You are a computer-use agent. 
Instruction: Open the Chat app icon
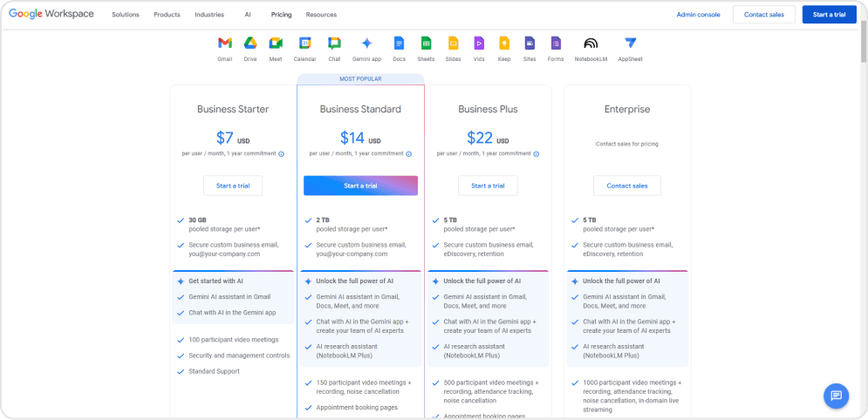click(x=334, y=43)
